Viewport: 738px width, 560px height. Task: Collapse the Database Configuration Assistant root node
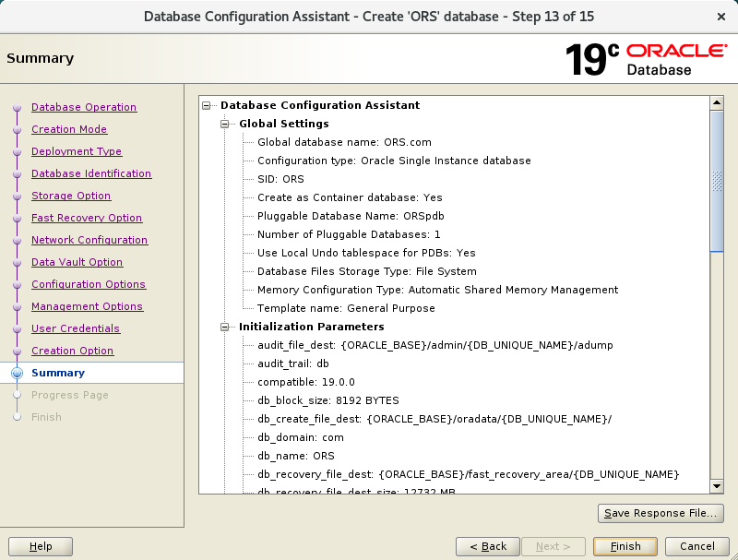pos(206,105)
